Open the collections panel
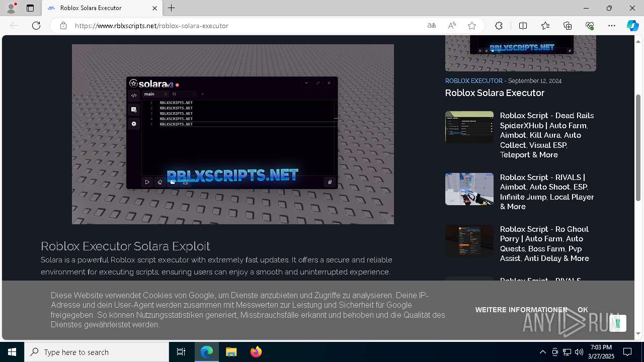644x362 pixels. (x=568, y=26)
